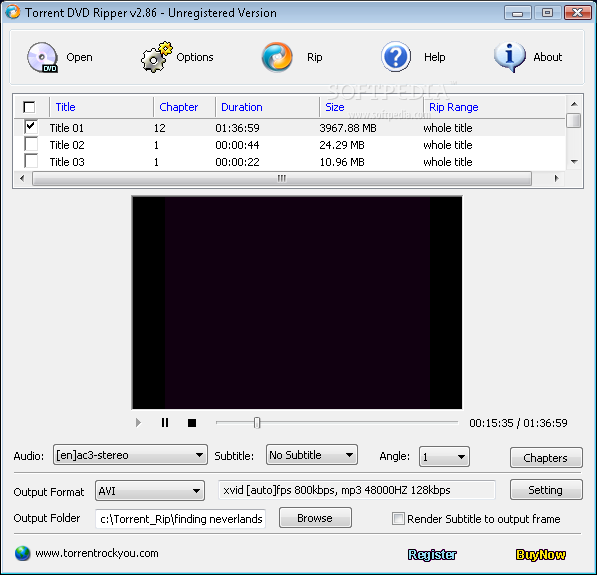Click Title 01 whole title rip range
597x575 pixels.
tap(448, 128)
